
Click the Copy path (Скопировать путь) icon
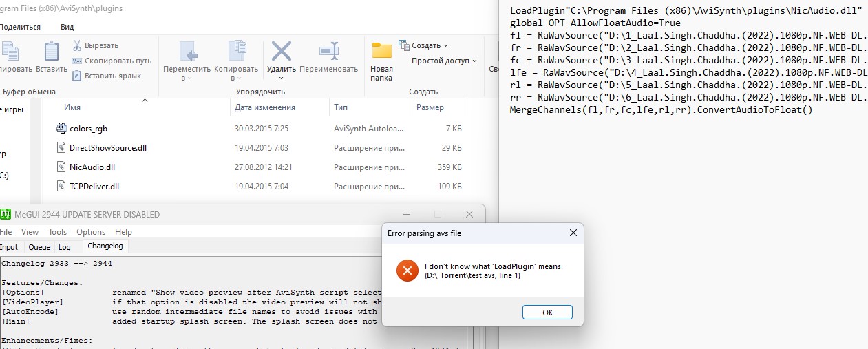pos(77,61)
